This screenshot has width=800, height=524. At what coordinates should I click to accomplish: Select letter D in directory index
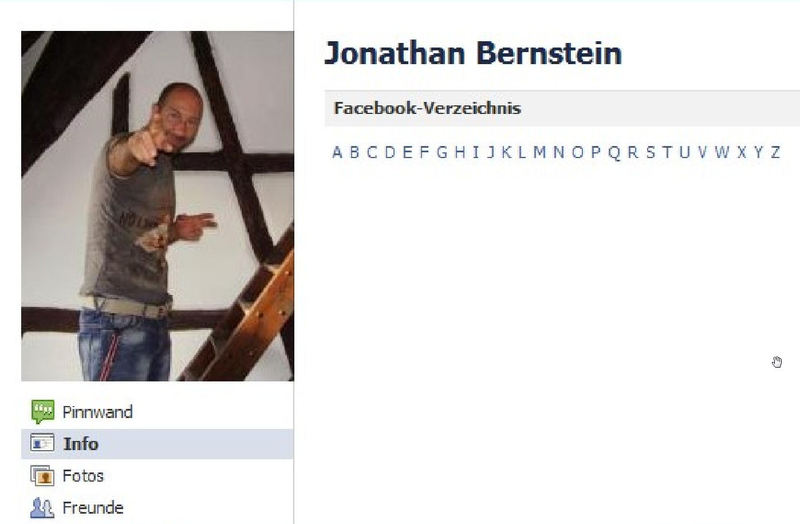click(390, 152)
